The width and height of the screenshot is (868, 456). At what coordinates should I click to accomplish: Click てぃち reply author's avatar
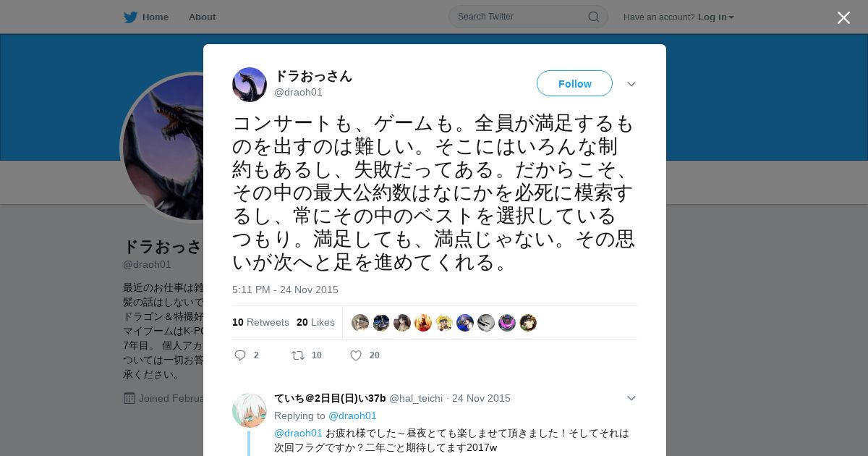(250, 410)
